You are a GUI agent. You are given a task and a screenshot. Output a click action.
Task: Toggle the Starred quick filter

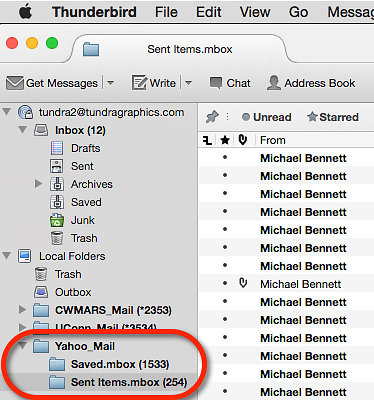point(333,117)
